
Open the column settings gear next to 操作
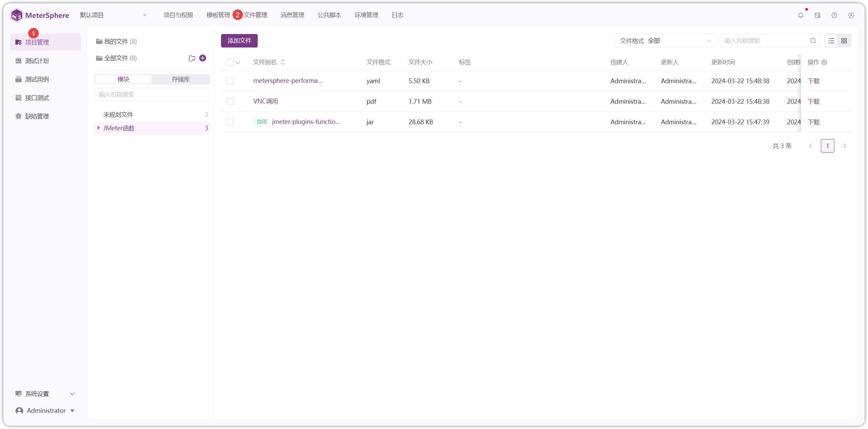coord(824,62)
